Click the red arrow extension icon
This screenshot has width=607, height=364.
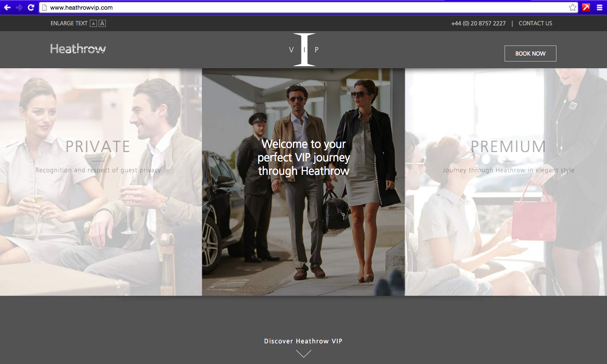(x=586, y=8)
